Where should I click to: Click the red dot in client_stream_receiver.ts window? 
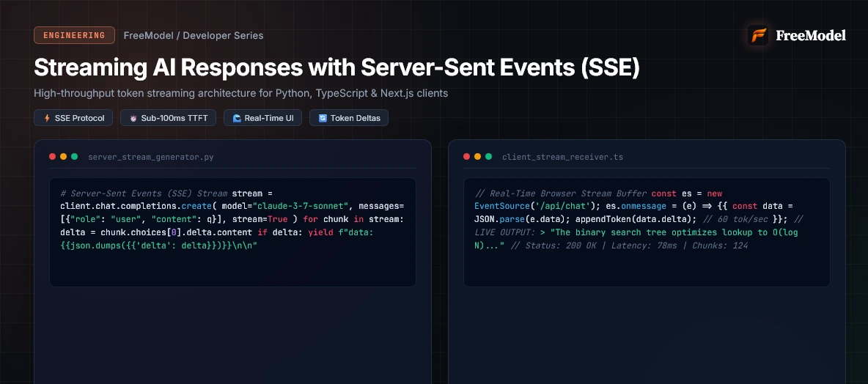coord(467,157)
